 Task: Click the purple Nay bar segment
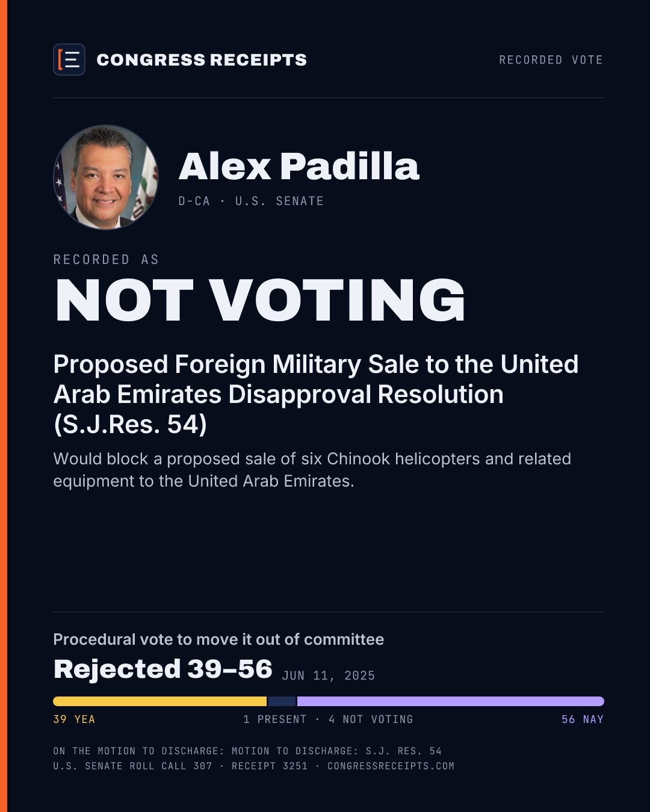point(451,701)
